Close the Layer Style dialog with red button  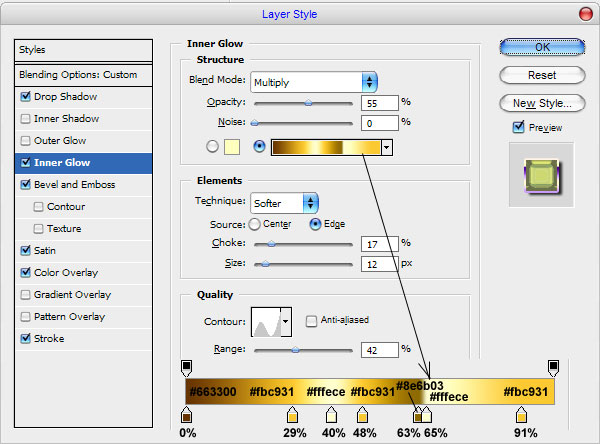585,14
